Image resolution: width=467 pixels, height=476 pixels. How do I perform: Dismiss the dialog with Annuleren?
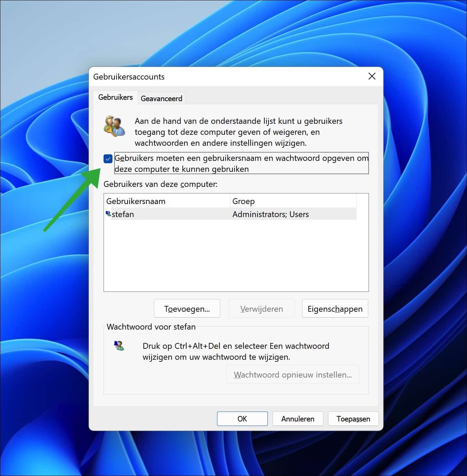(297, 419)
